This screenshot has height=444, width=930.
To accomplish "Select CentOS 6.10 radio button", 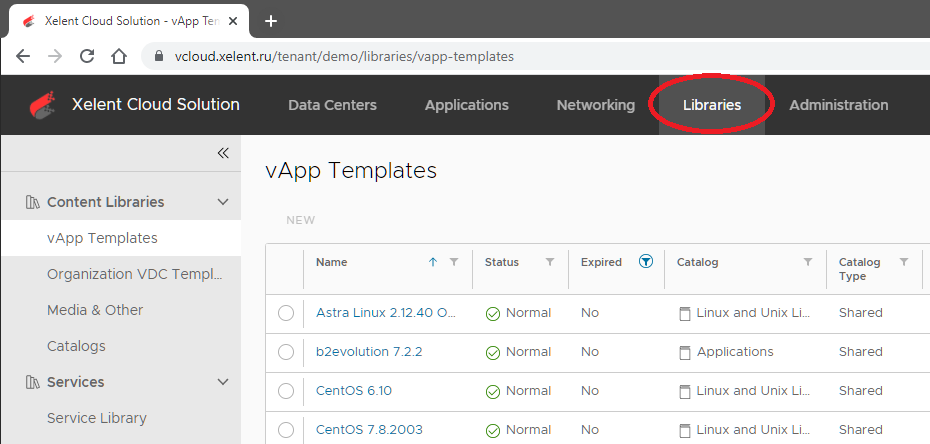I will click(x=286, y=391).
